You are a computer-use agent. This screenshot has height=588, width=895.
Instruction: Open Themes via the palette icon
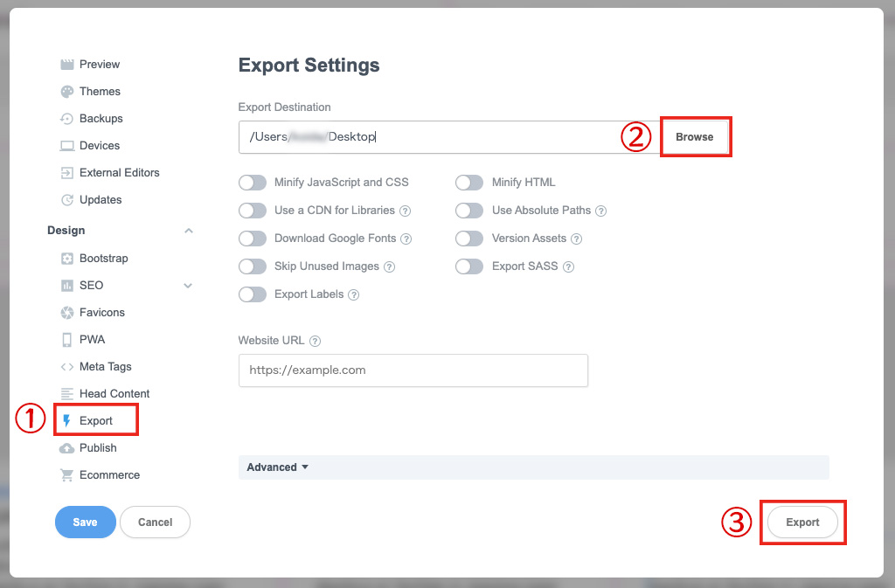pos(66,92)
